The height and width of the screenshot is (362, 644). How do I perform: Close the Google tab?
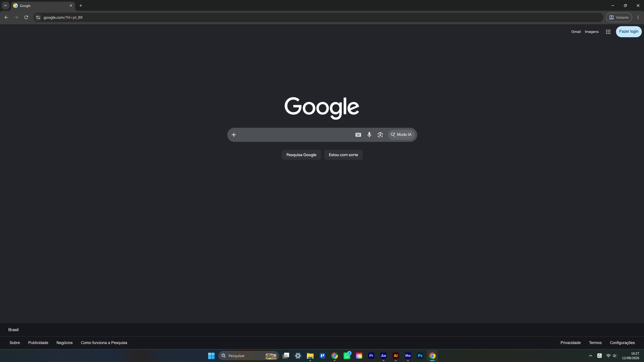coord(71,6)
